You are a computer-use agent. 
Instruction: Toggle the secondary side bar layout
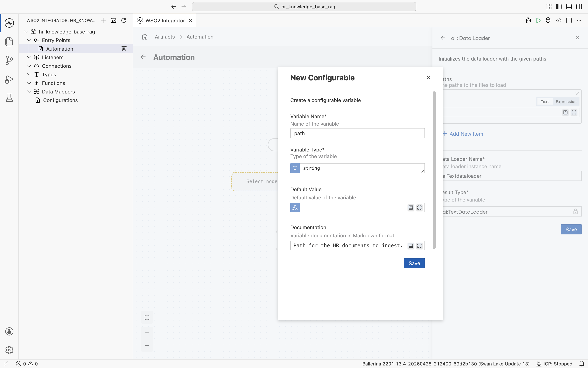[579, 7]
